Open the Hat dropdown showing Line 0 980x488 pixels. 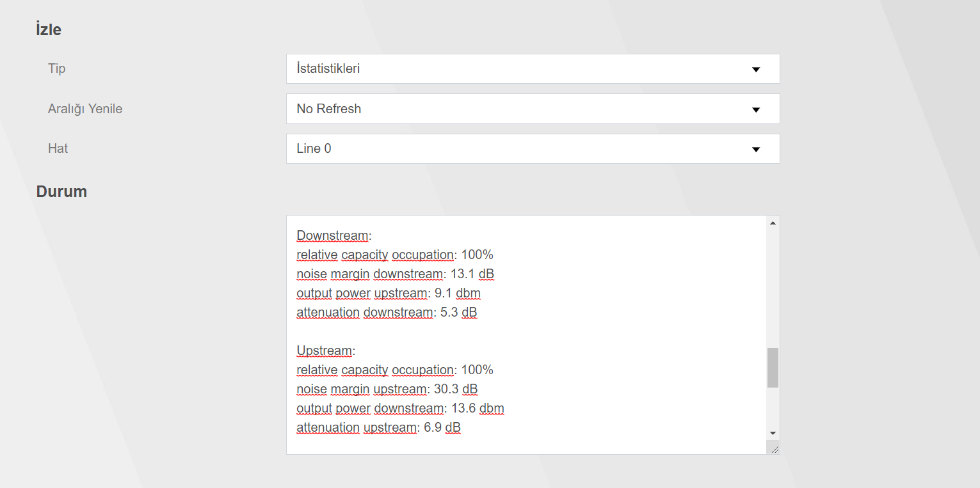pos(532,148)
